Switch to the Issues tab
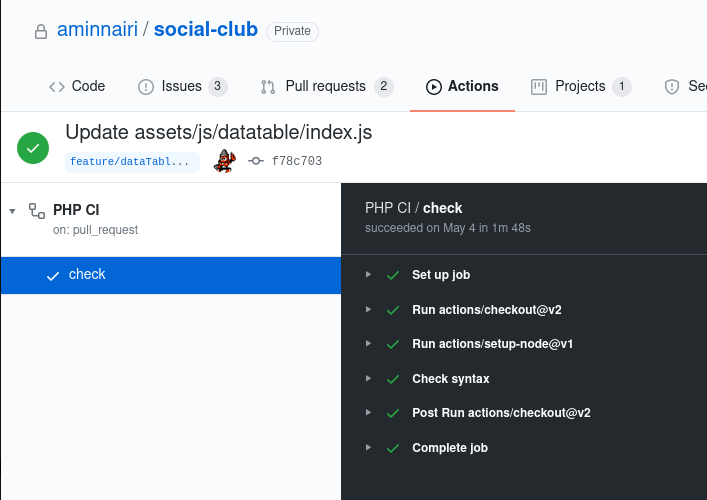The image size is (707, 500). 182,86
